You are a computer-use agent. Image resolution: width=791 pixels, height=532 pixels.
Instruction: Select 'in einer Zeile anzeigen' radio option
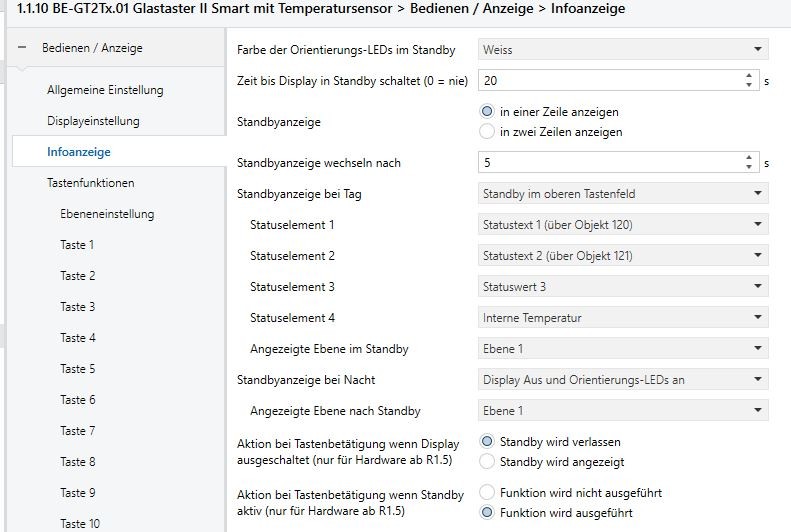(x=487, y=112)
